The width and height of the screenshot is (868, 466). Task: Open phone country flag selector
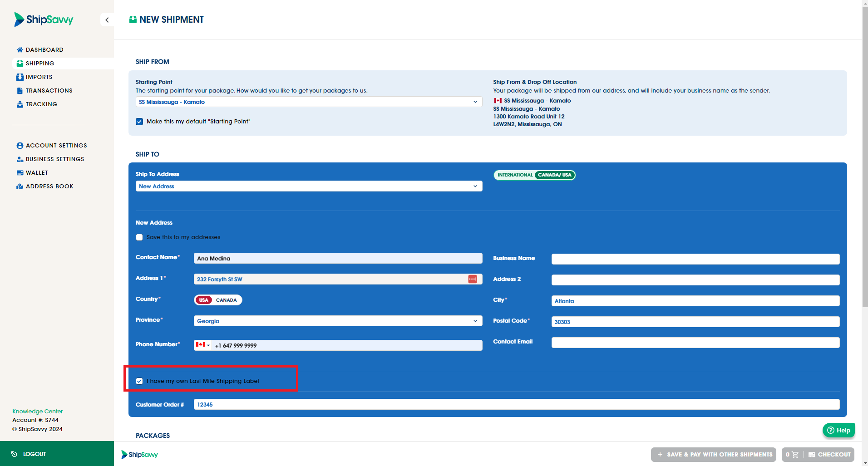pyautogui.click(x=203, y=345)
